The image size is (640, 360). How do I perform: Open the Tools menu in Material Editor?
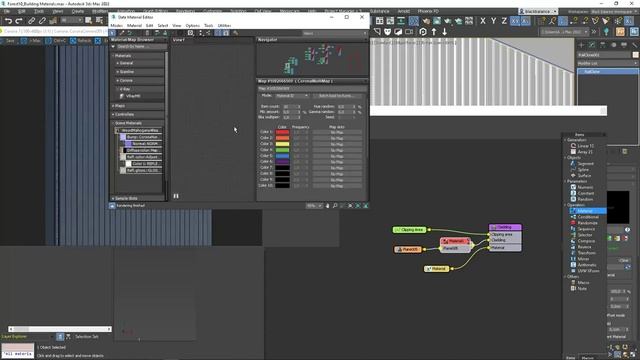(x=209, y=25)
